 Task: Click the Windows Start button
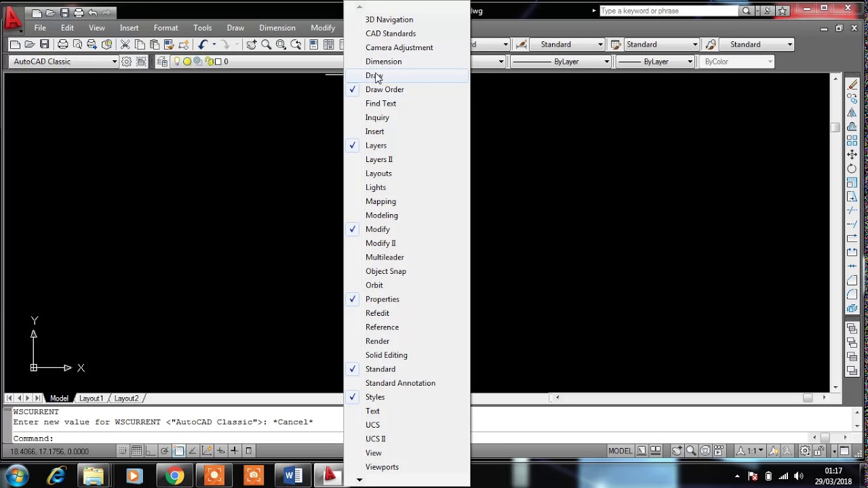click(16, 476)
